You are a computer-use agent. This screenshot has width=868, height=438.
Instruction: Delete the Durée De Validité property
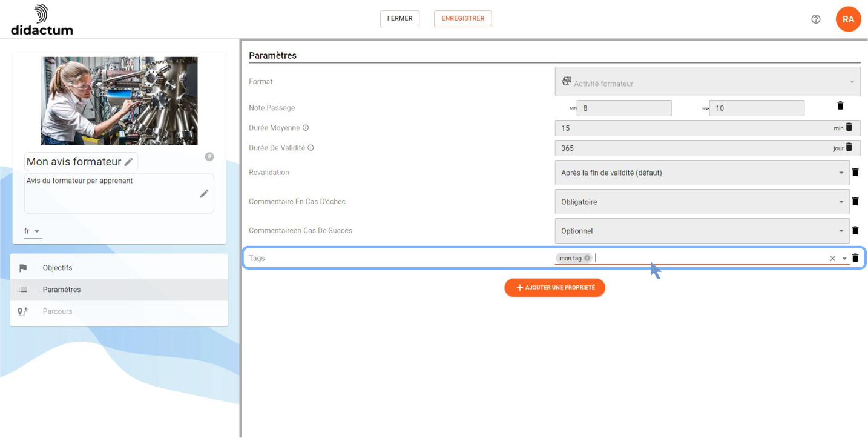[849, 147]
